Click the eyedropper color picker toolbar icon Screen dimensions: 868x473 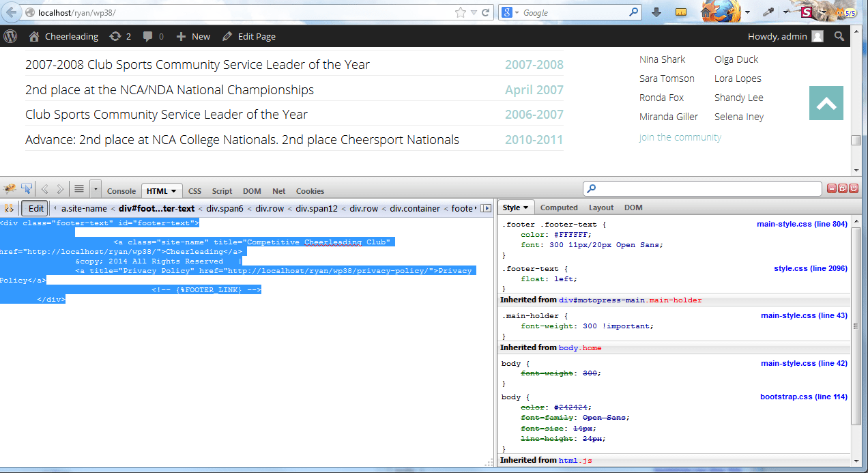(x=768, y=12)
